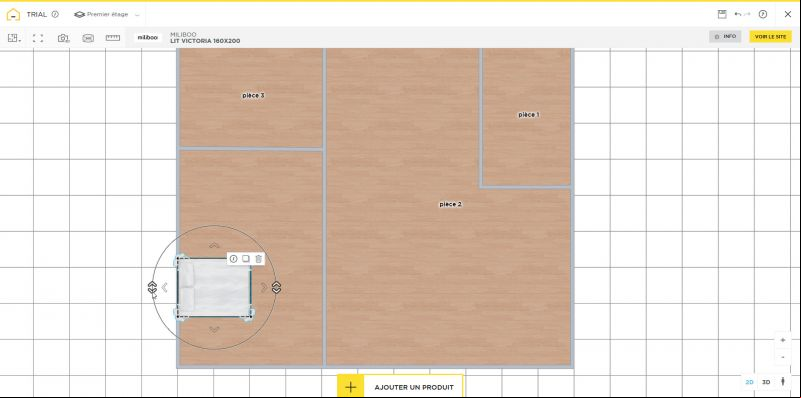801x398 pixels.
Task: Click the INFO button
Action: click(x=725, y=36)
